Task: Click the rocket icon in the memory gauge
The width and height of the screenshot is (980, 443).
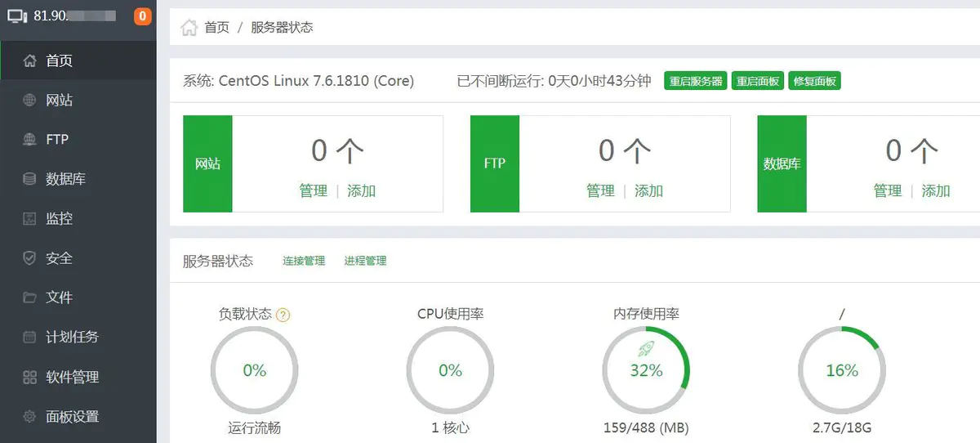Action: coord(645,350)
